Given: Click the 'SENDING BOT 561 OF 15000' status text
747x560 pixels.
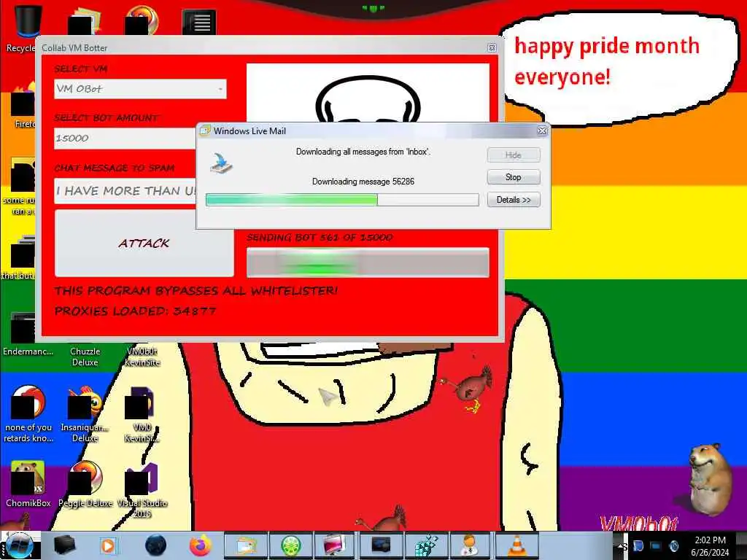Looking at the screenshot, I should point(320,237).
